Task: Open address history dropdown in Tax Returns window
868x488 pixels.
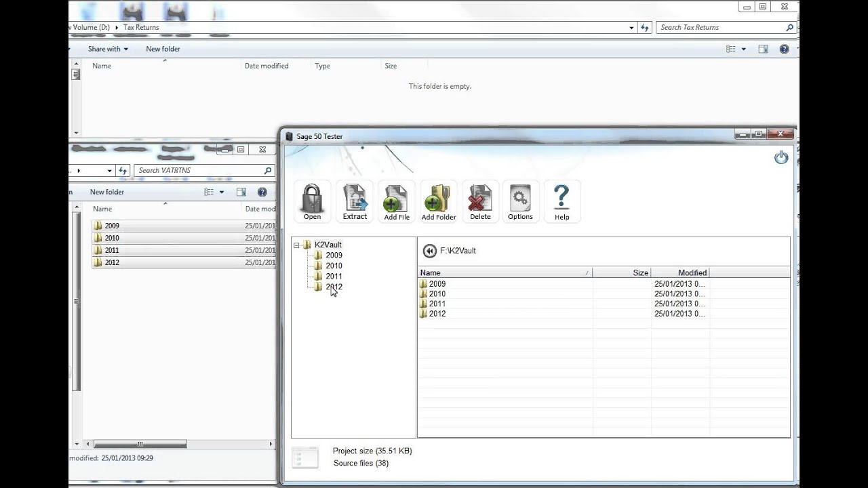Action: tap(631, 27)
